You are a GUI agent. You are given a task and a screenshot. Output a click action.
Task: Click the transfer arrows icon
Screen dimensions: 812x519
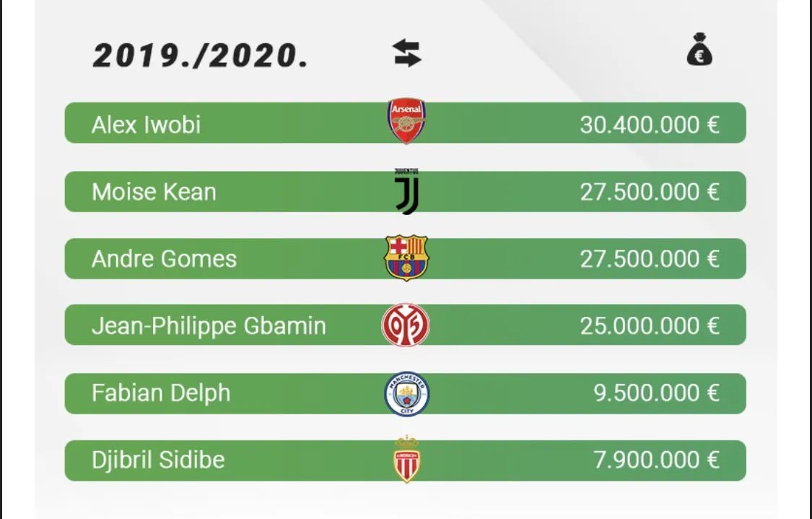click(407, 54)
